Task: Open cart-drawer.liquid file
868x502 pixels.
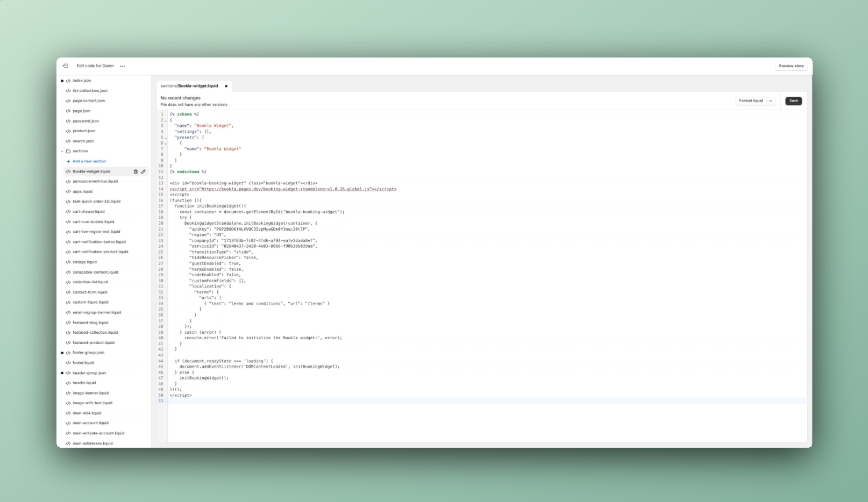Action: point(89,212)
